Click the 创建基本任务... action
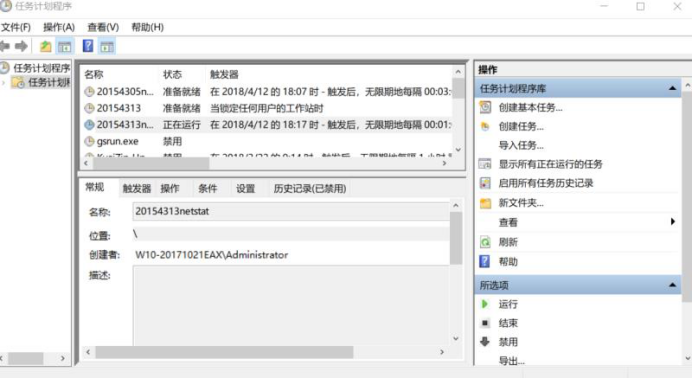The width and height of the screenshot is (693, 378). pos(530,107)
